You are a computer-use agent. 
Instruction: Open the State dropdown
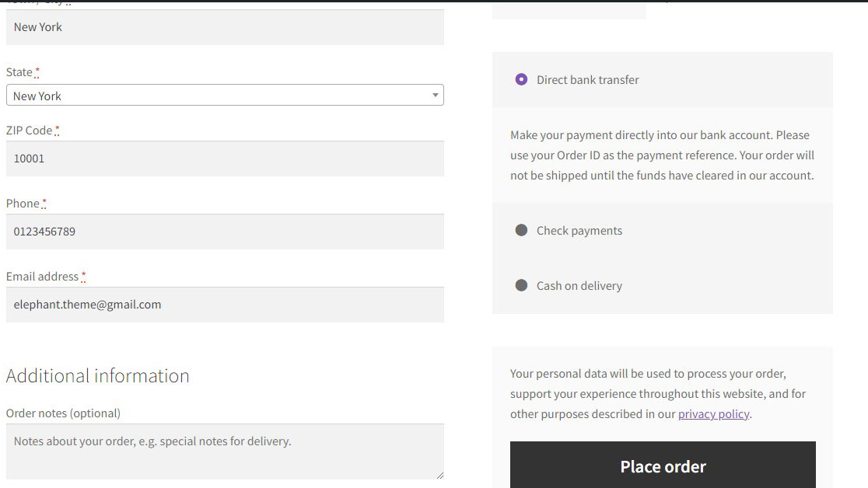225,95
